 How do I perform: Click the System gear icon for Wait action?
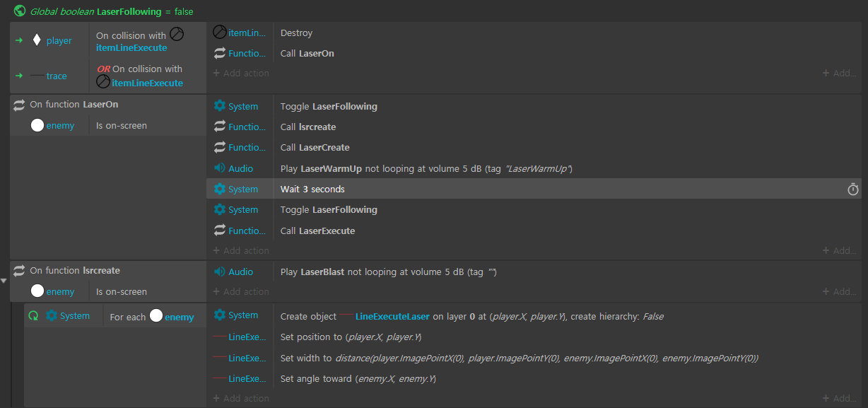click(220, 189)
